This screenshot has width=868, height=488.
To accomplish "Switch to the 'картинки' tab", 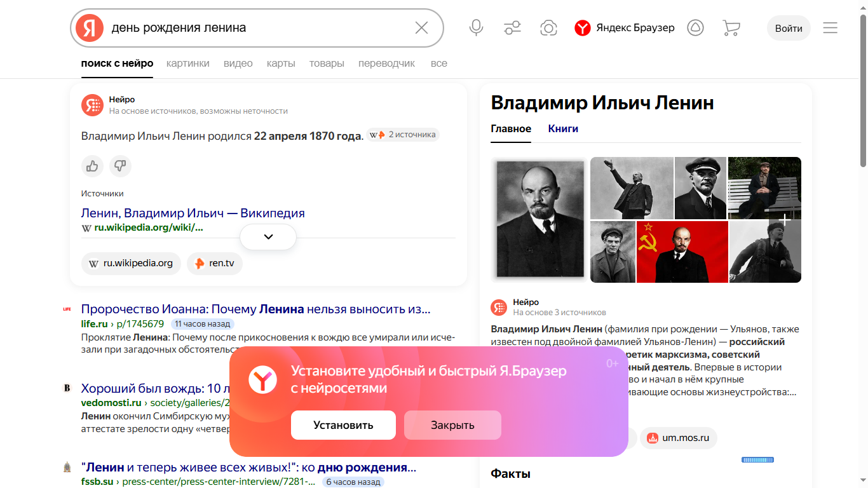I will click(x=187, y=63).
